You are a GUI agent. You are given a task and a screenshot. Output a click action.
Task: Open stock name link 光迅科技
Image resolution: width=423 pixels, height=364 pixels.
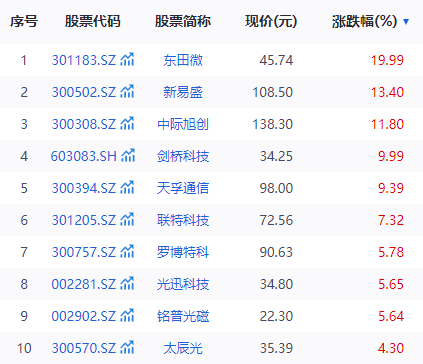183,284
